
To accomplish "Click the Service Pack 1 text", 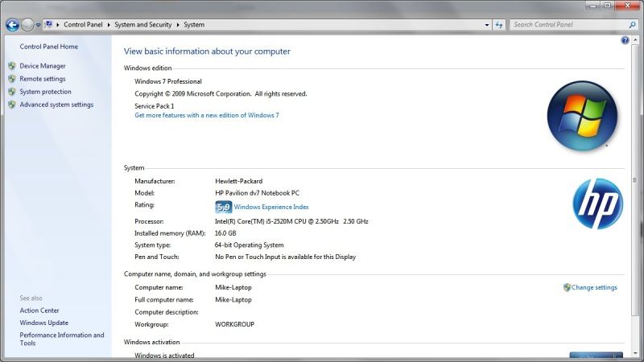I will point(155,106).
